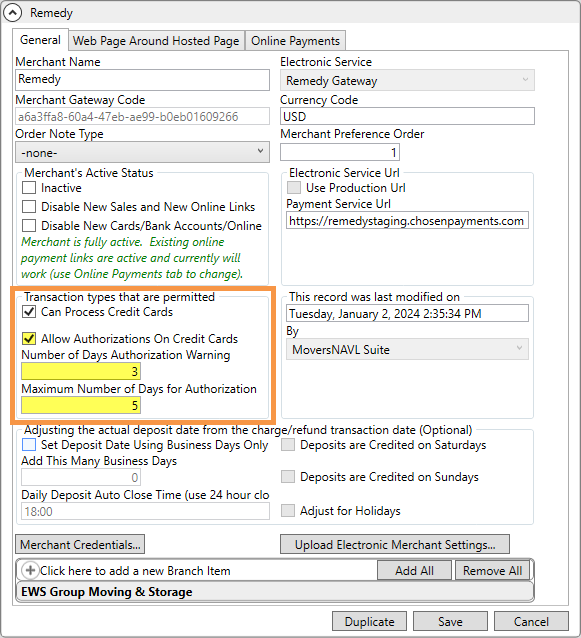This screenshot has width=581, height=638.
Task: Uncheck Allow Authorizations On Credit Cards
Action: tap(29, 339)
